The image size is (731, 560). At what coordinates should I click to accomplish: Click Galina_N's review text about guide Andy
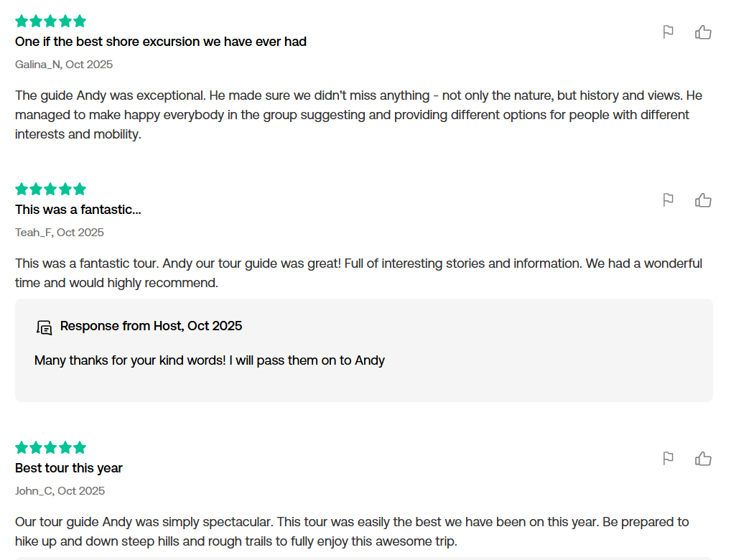(x=358, y=115)
